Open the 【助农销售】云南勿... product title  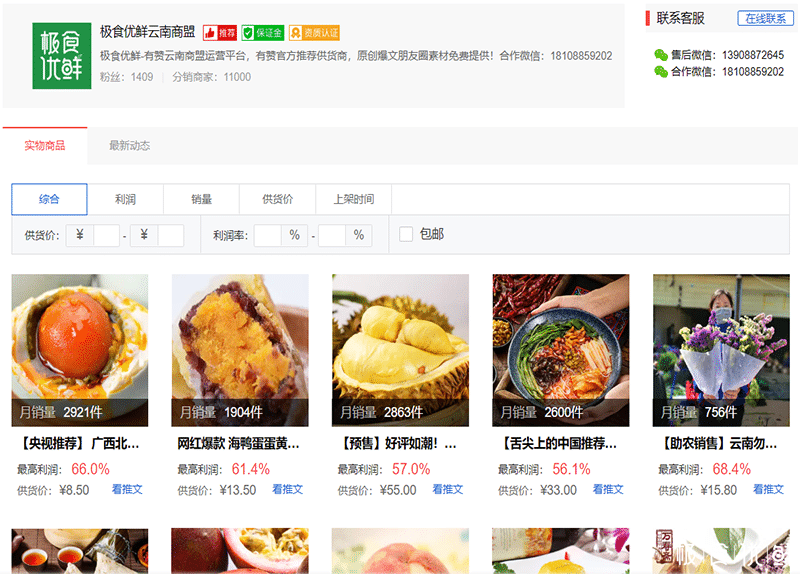point(718,443)
